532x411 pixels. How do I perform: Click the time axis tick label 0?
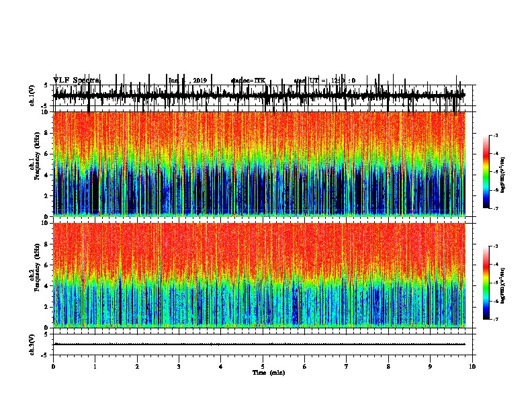coord(53,367)
